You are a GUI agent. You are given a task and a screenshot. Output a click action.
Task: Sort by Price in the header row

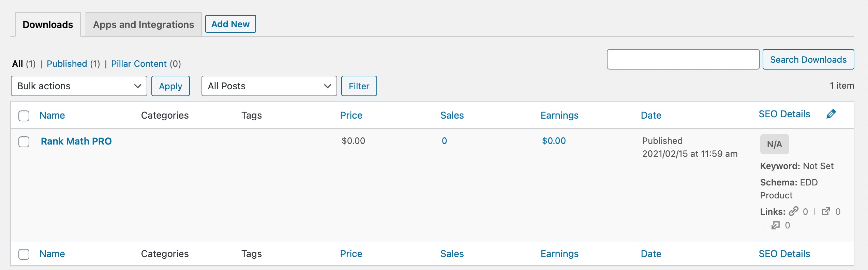point(351,115)
